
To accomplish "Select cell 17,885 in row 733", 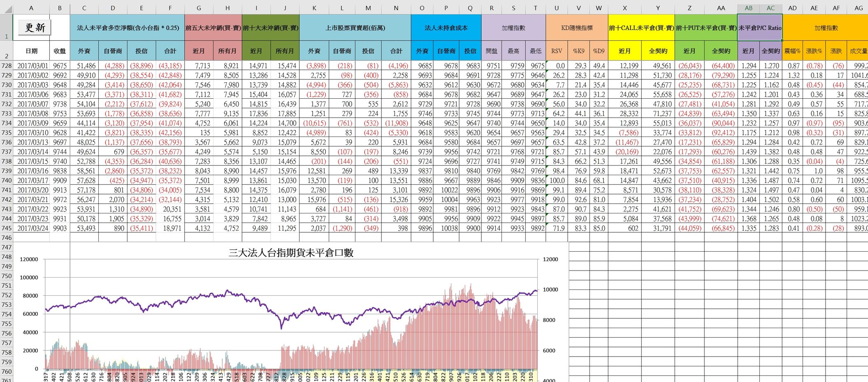I will (x=285, y=113).
